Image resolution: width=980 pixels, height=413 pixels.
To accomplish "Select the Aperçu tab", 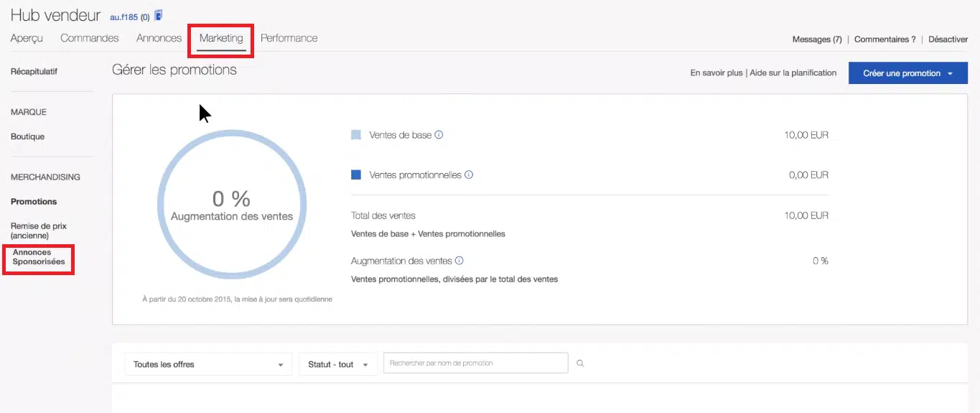I will coord(27,38).
